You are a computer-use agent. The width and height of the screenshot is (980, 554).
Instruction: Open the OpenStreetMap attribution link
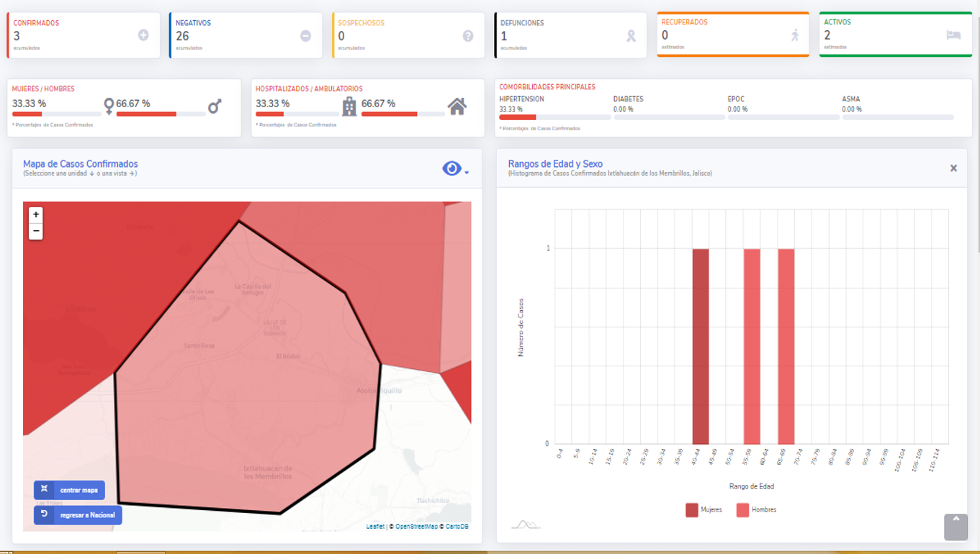tap(416, 527)
